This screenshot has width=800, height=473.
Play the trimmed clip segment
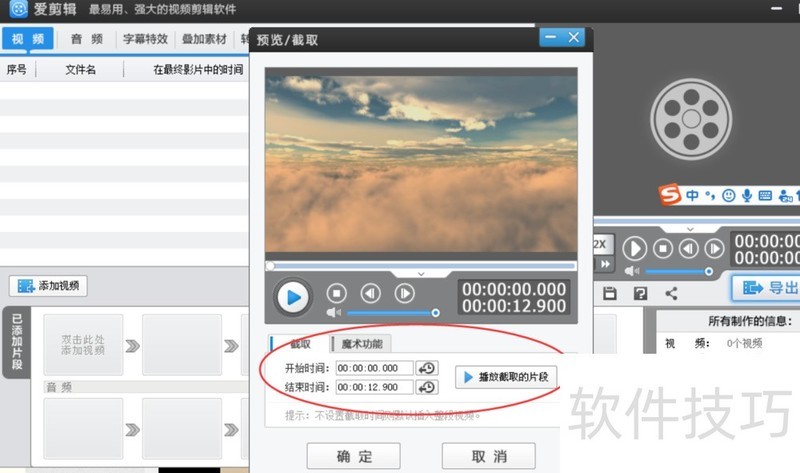[x=506, y=377]
